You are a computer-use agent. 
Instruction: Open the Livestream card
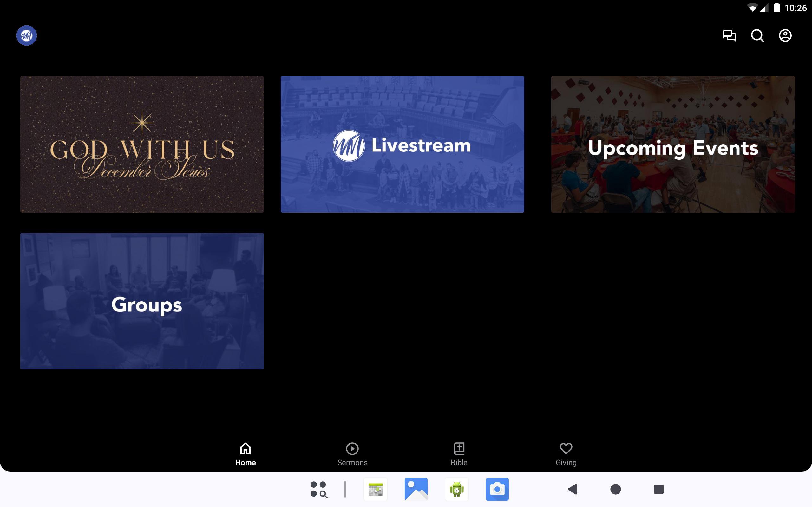click(402, 144)
